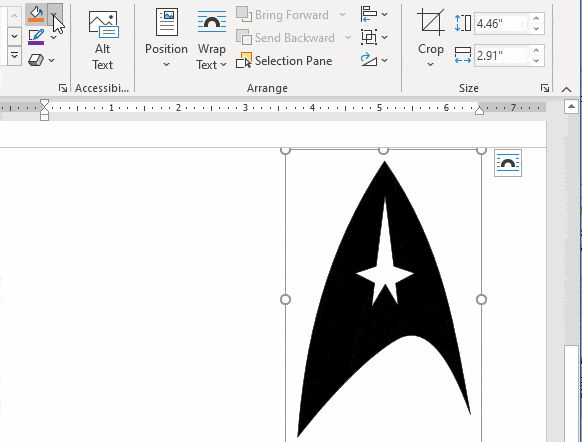Expand the graphics styles gallery

point(14,56)
